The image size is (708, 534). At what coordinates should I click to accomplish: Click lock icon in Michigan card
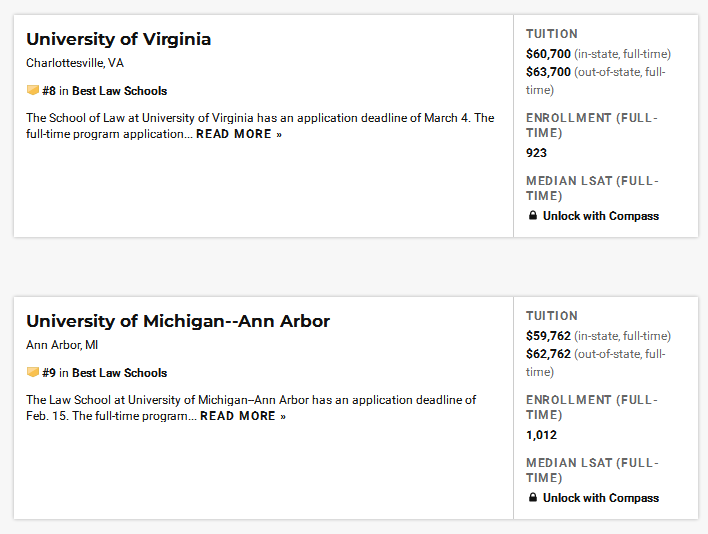[533, 497]
